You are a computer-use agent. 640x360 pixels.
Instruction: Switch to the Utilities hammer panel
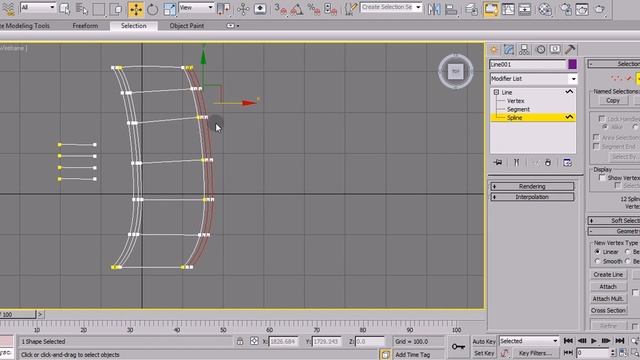point(570,50)
